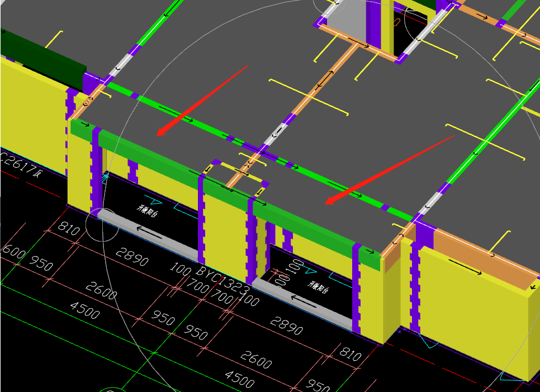Click the 950 dimension next to 600
This screenshot has width=540, height=392.
click(x=41, y=263)
